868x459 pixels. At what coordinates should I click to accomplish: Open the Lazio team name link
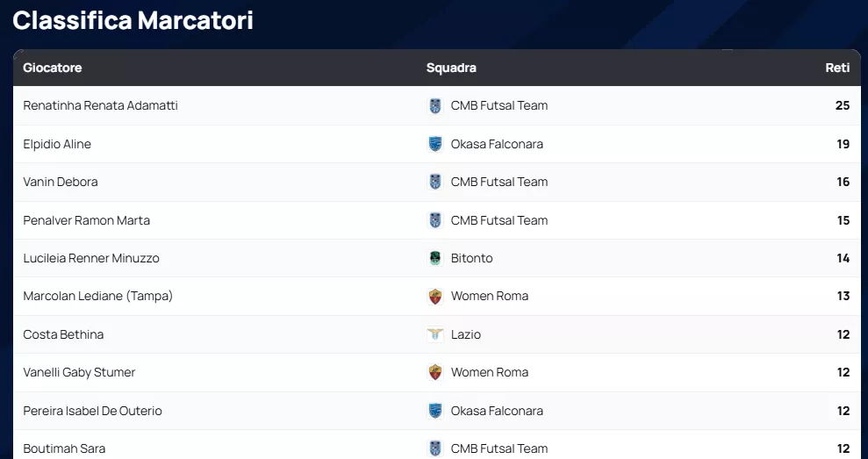466,334
